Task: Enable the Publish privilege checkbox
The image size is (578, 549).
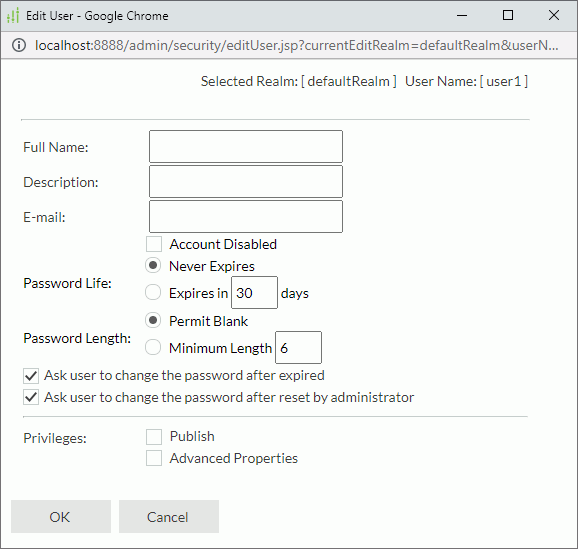Action: (154, 437)
